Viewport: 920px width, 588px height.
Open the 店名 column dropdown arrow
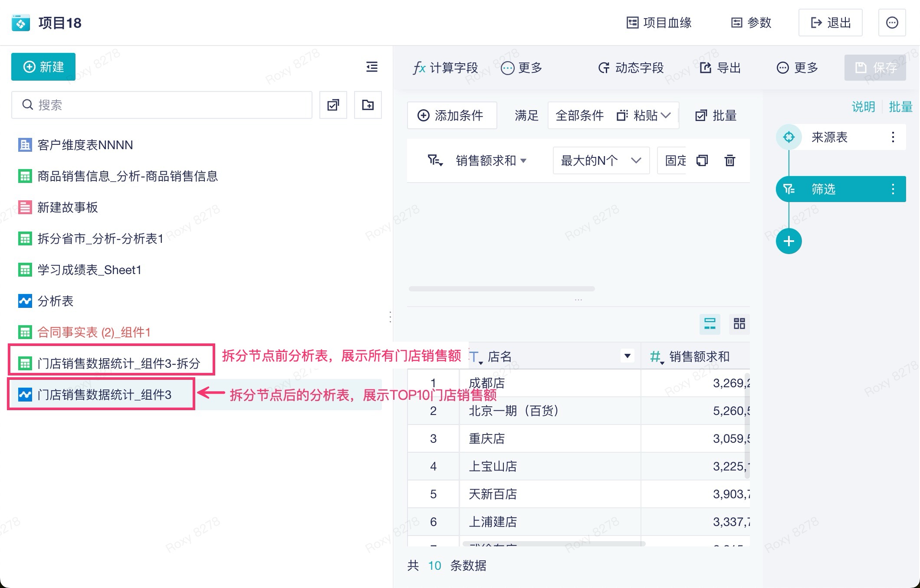(x=627, y=356)
